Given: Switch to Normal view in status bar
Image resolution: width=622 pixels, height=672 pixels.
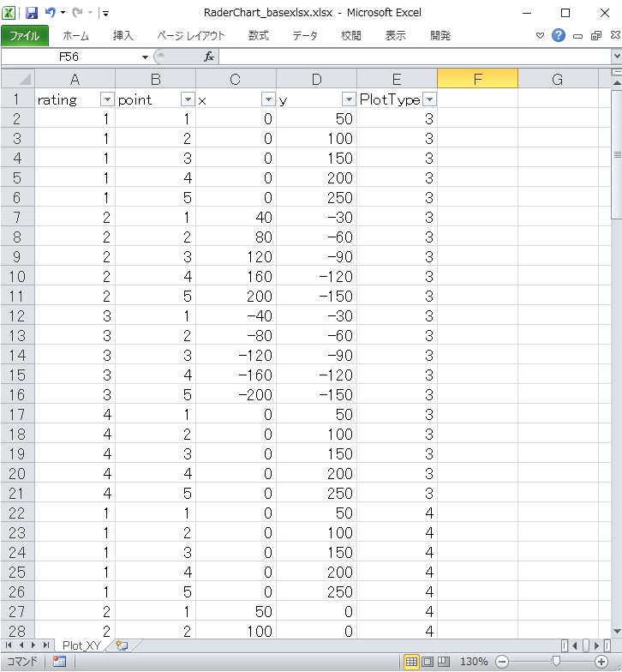Looking at the screenshot, I should pyautogui.click(x=411, y=662).
